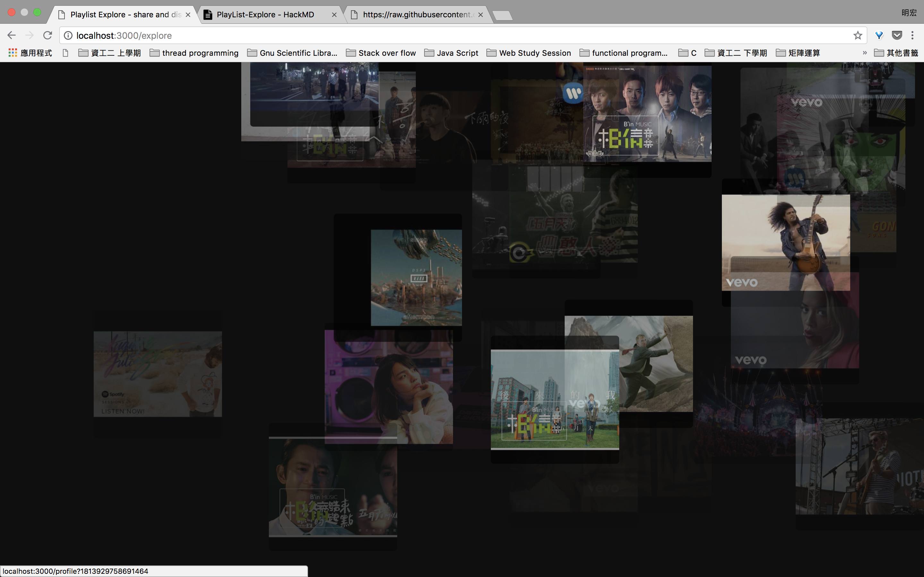Reload the current page

[x=47, y=36]
